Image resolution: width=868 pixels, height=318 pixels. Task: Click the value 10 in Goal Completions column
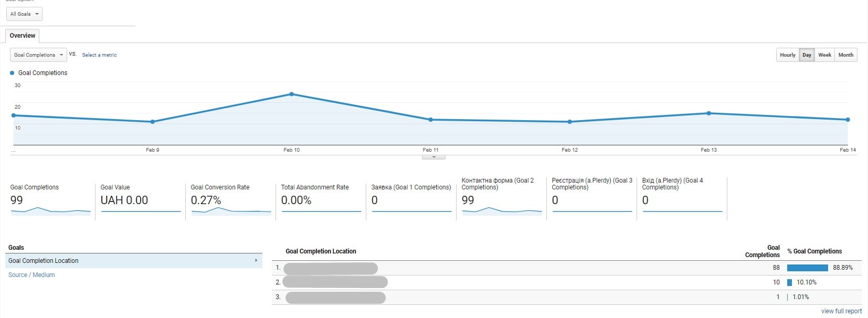(776, 282)
